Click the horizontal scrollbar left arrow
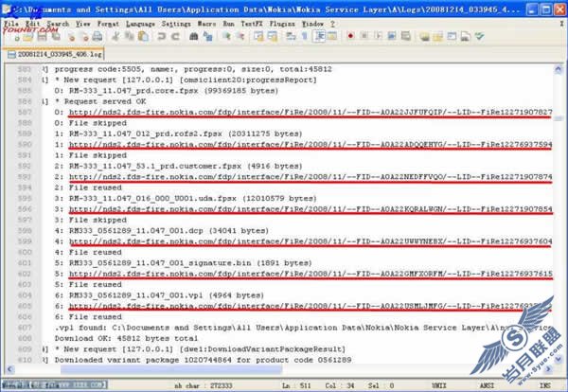Screen dimensions: 568x392 (x=10, y=369)
